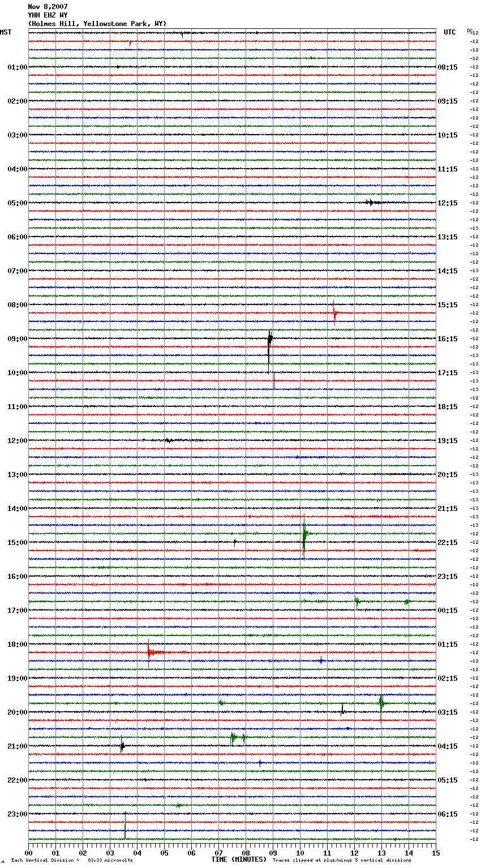The height and width of the screenshot is (868, 481).
Task: Select the 01:00 MST hour label
Action: click(x=17, y=67)
